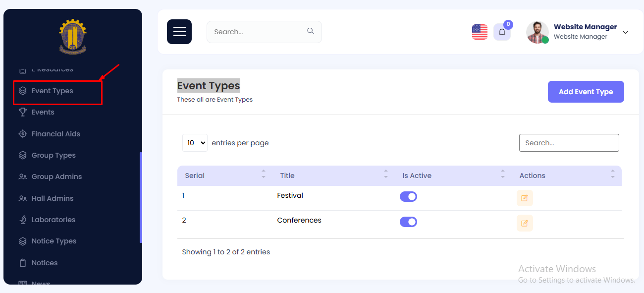Image resolution: width=644 pixels, height=293 pixels.
Task: Expand the Website Manager profile chevron
Action: coord(625,32)
